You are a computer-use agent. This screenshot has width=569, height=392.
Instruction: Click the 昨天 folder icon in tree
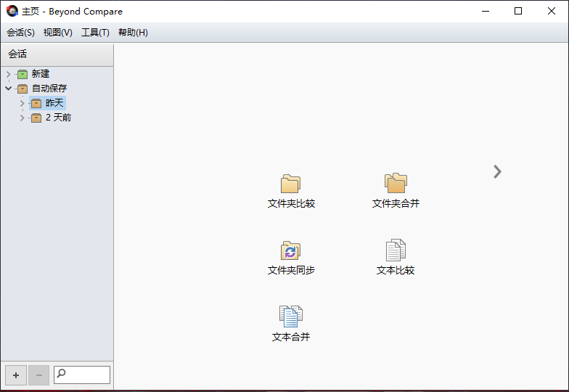pyautogui.click(x=36, y=103)
